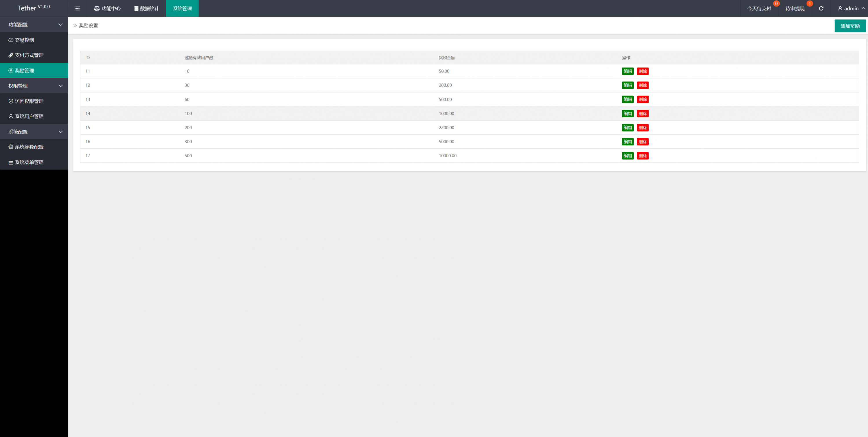Open the admin user dropdown
This screenshot has width=868, height=437.
pyautogui.click(x=851, y=8)
